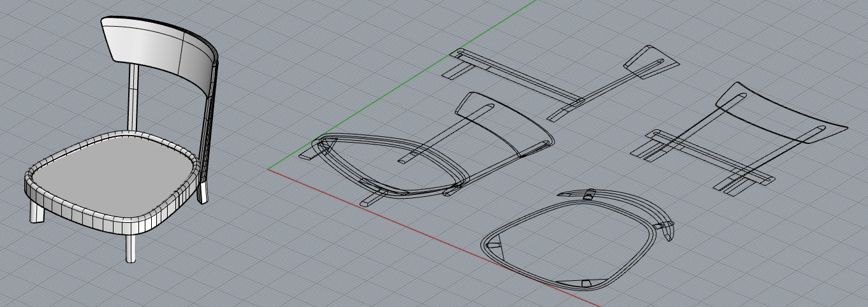Click the left back support post of shaded chair
The image size is (868, 307).
[x=133, y=96]
